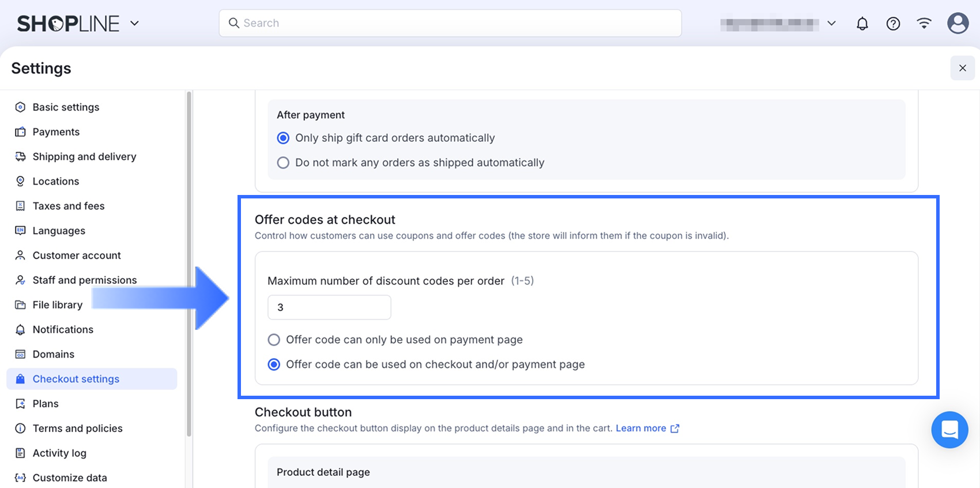Expand the SHOPLINE logo dropdown arrow
This screenshot has height=488, width=980.
[134, 24]
